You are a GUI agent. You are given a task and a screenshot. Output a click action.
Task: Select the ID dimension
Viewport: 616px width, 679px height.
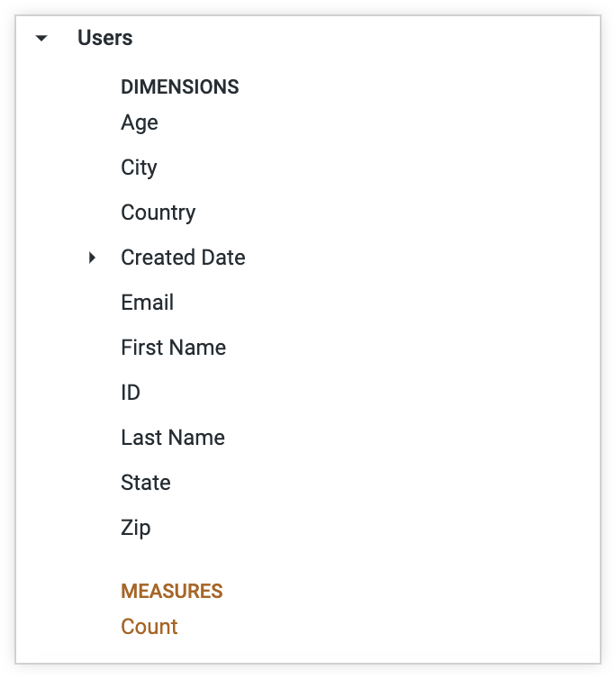click(131, 393)
